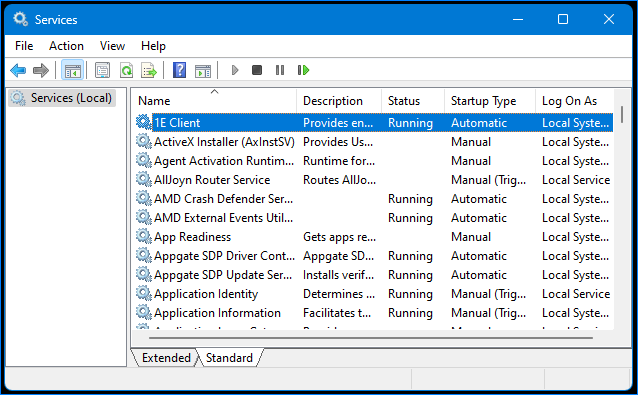Click 'Gets apps re...' description cell
The height and width of the screenshot is (395, 638).
click(339, 237)
